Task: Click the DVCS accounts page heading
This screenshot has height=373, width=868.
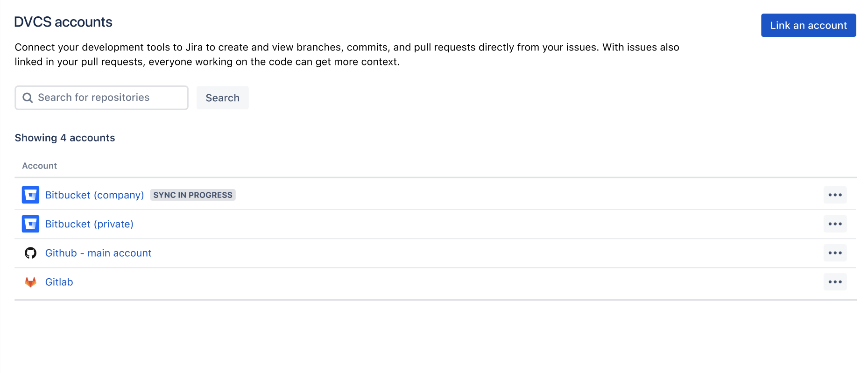Action: click(63, 22)
